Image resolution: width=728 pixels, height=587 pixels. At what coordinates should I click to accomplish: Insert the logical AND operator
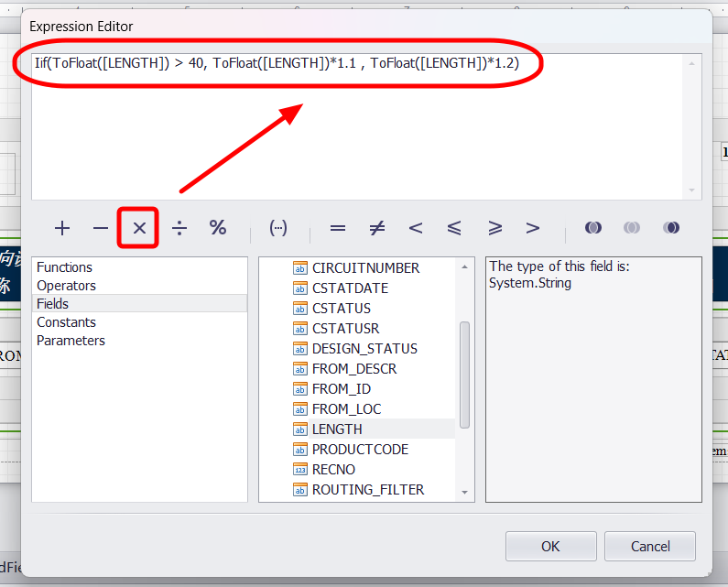(x=592, y=227)
